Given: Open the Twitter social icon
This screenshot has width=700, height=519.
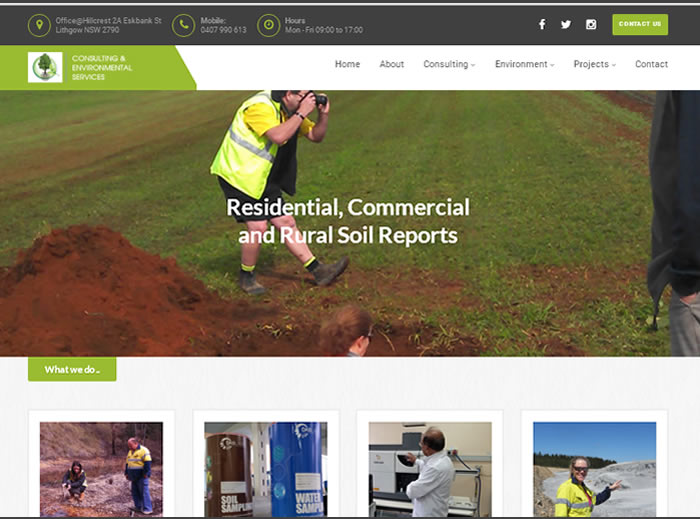Looking at the screenshot, I should tap(566, 25).
